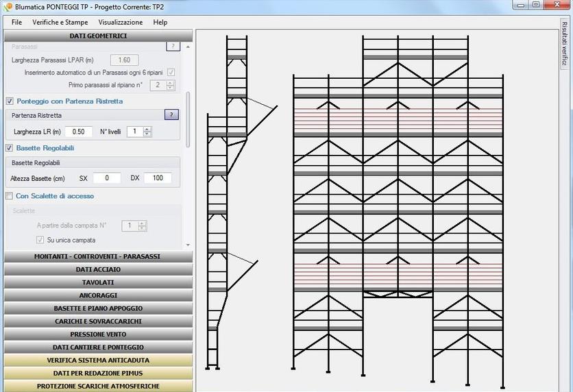
Task: Open the Partenza Ristretta help question mark
Action: [x=171, y=115]
